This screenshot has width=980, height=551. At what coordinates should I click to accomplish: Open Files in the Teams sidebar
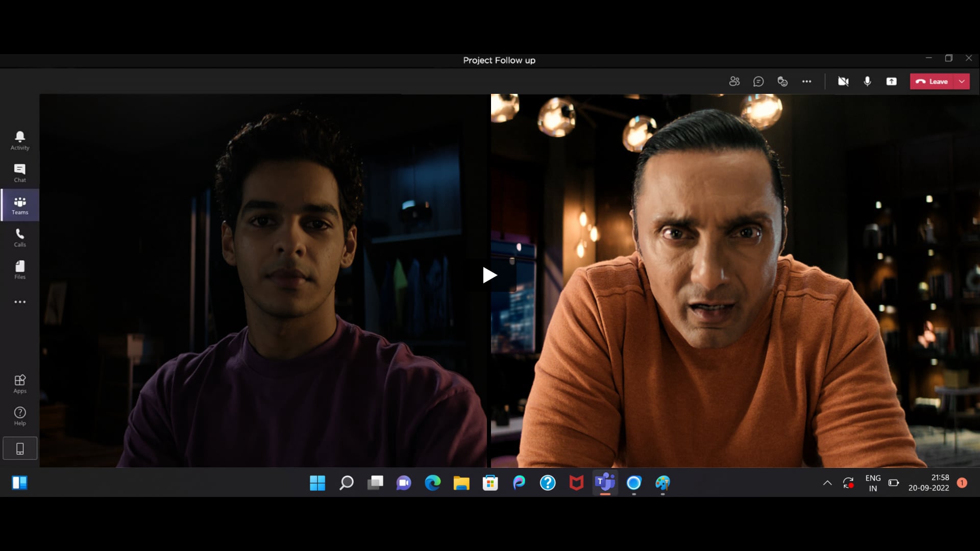(x=20, y=270)
